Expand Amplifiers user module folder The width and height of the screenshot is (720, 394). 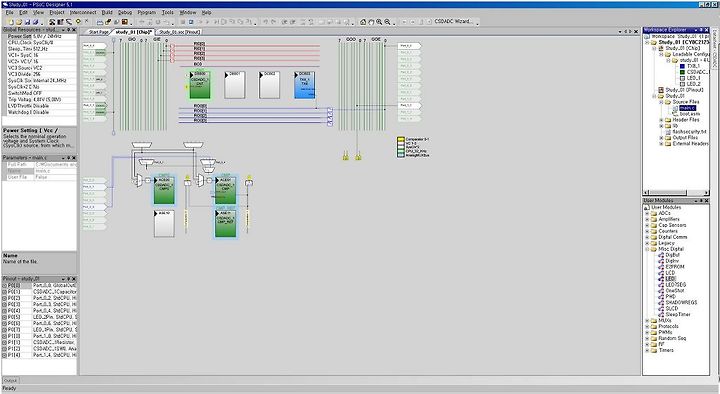click(647, 220)
